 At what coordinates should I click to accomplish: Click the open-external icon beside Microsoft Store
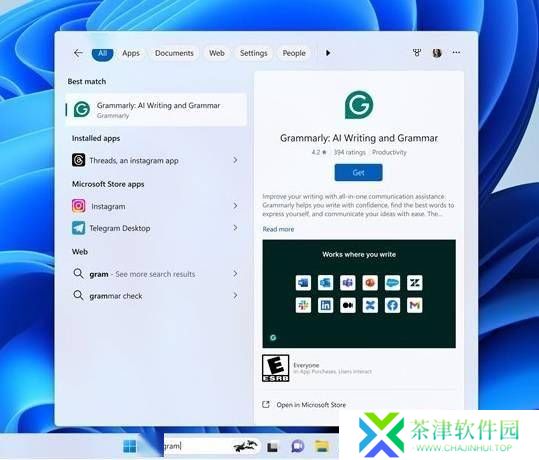[x=266, y=404]
